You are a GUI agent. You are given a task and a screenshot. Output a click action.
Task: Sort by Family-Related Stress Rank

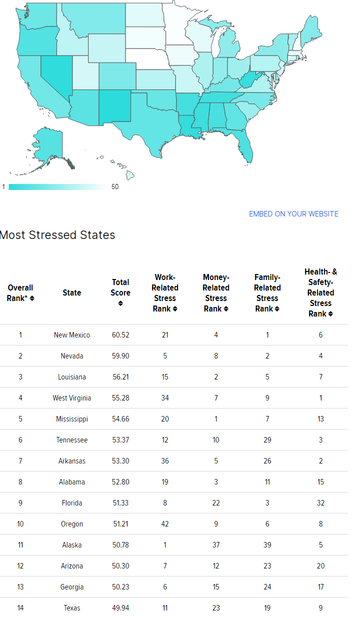click(x=277, y=309)
